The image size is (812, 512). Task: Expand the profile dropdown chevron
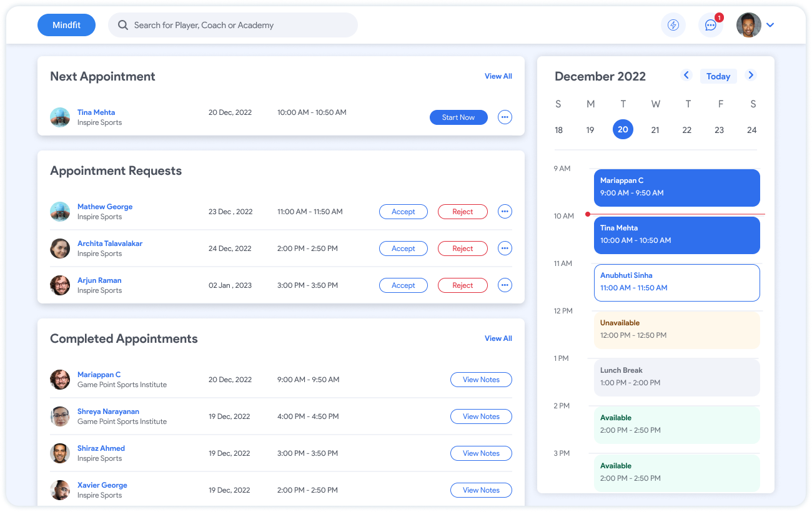pos(770,25)
